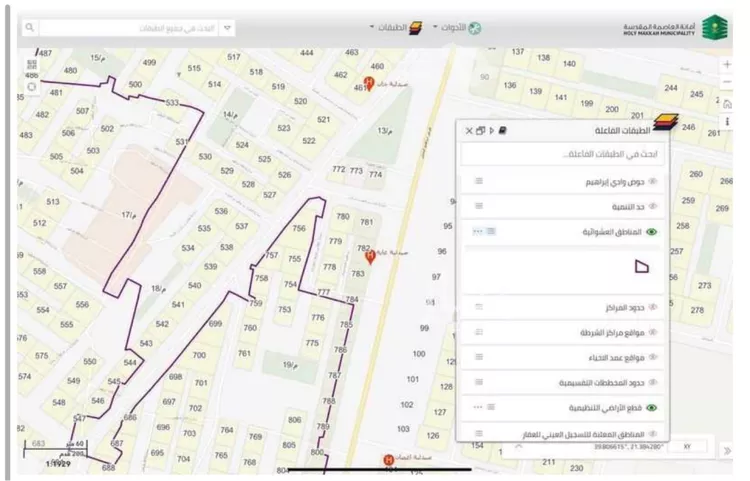Click the detach window icon in the active layers panel header
This screenshot has width=750, height=481.
pyautogui.click(x=480, y=131)
